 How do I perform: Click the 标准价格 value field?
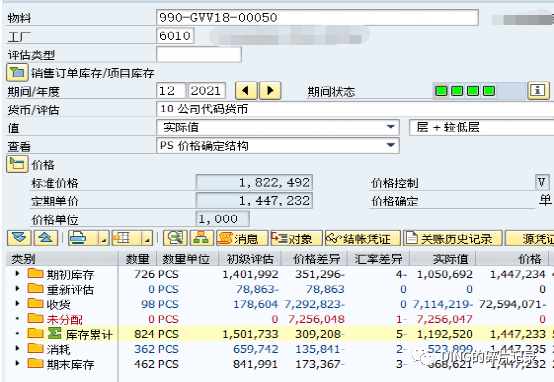[x=254, y=182]
